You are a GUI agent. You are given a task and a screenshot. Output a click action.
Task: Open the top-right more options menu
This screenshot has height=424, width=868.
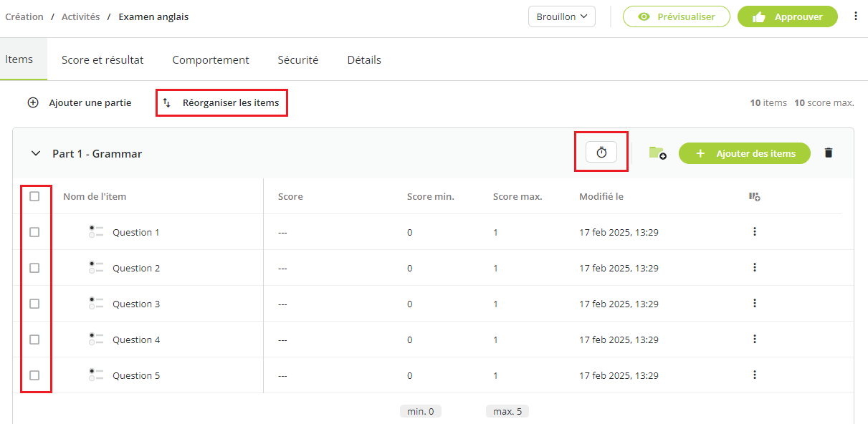pyautogui.click(x=855, y=16)
